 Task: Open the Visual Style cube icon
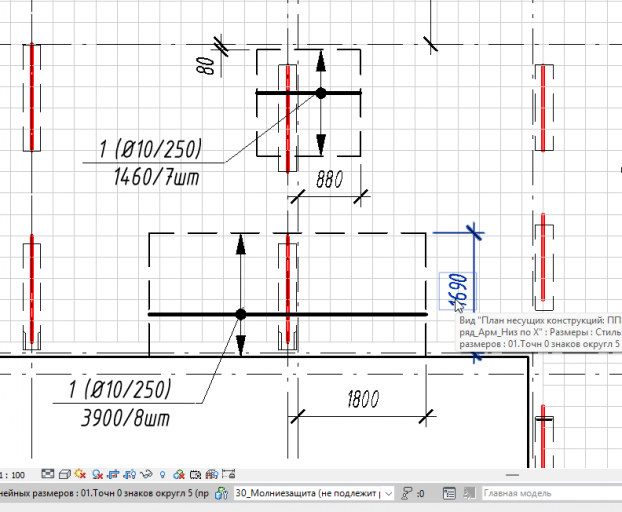65,474
